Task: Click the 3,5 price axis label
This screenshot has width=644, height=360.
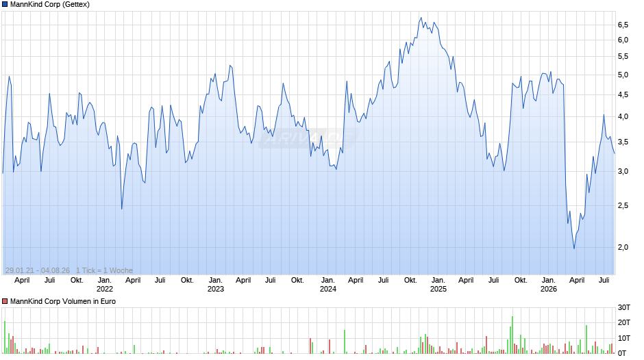Action: click(623, 142)
